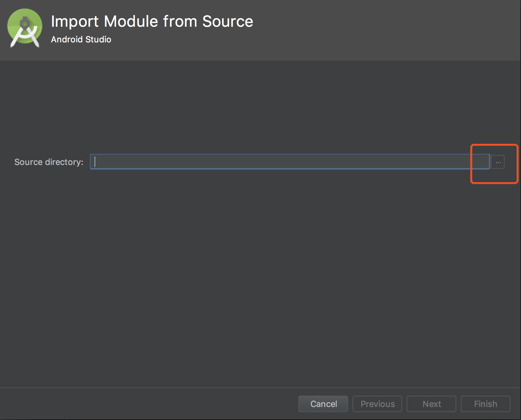Click the 'Source directory:' label
Viewport: 521px width, 420px height.
pos(49,162)
